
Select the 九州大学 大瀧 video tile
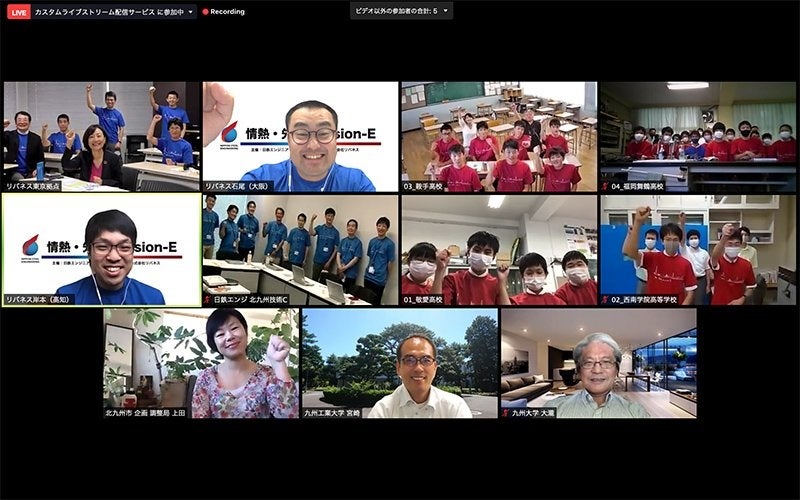point(599,363)
